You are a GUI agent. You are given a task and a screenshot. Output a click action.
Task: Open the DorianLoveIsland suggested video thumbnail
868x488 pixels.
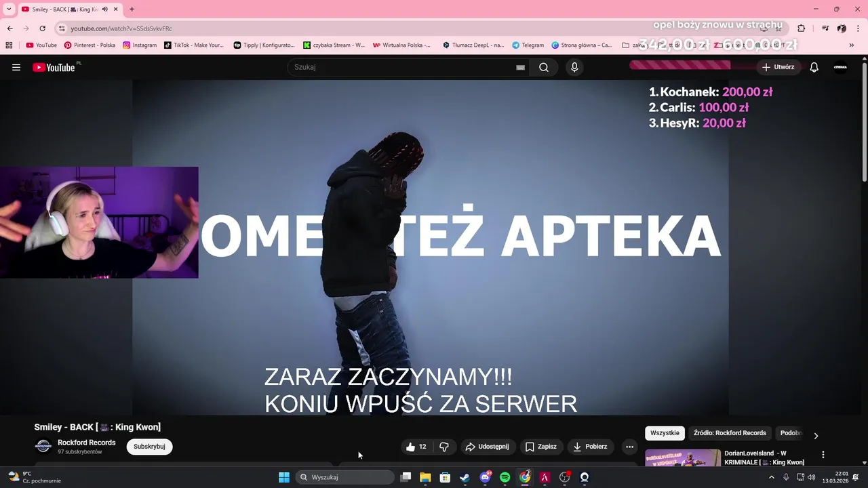coord(683,457)
